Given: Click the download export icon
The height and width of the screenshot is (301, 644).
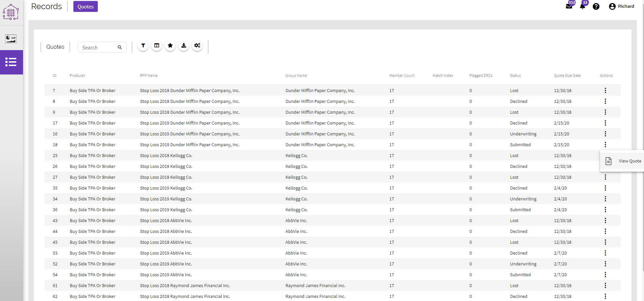Looking at the screenshot, I should click(184, 46).
